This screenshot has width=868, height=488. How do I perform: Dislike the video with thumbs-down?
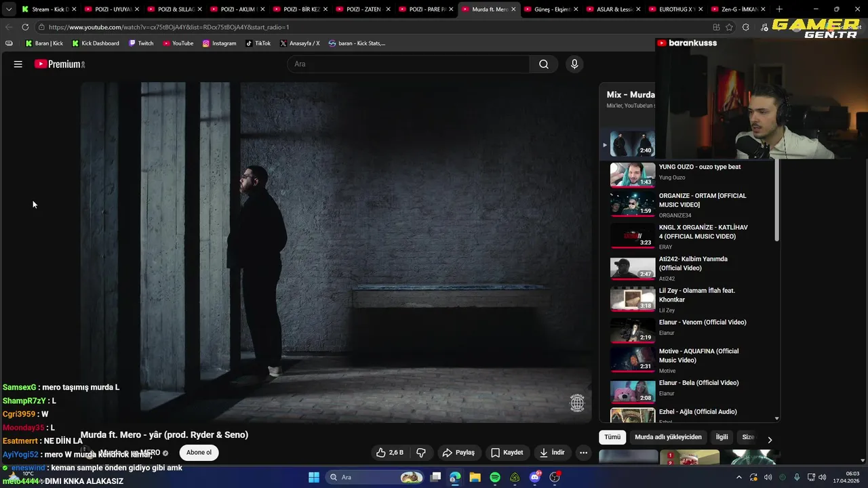[x=421, y=453]
